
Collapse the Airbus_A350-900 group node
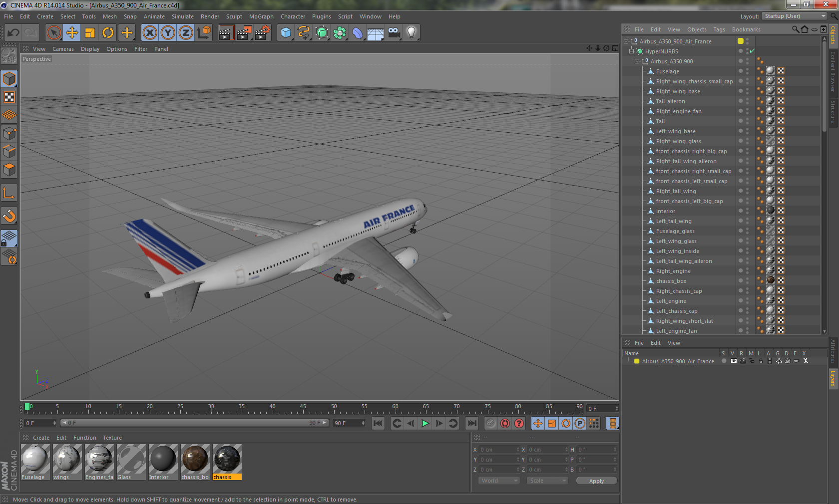[637, 61]
